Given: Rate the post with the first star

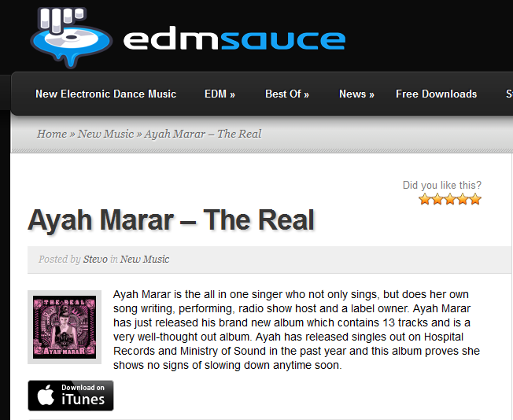Looking at the screenshot, I should pos(424,199).
